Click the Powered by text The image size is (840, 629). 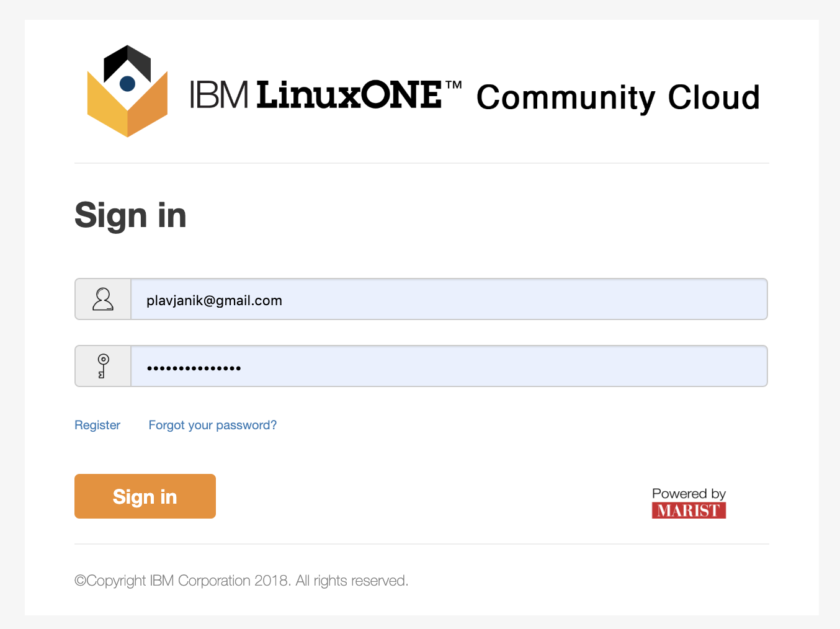coord(689,494)
